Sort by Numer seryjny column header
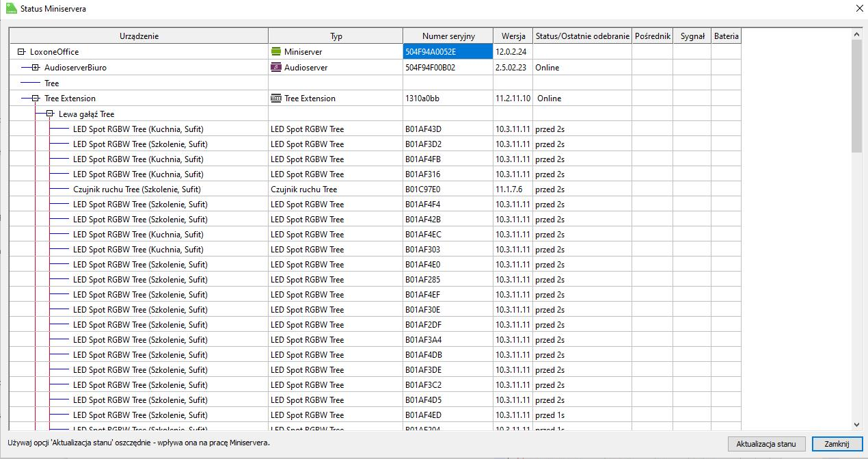This screenshot has height=459, width=868. point(448,36)
